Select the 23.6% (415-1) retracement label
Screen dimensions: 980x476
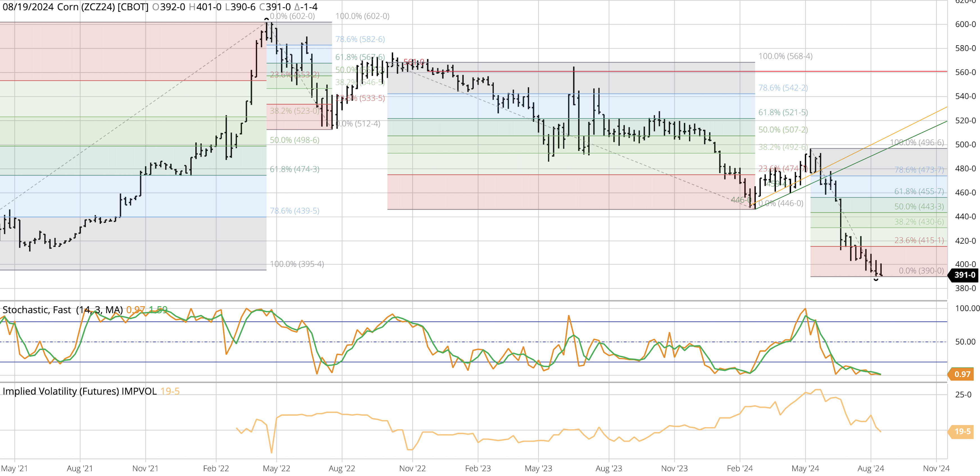point(919,240)
